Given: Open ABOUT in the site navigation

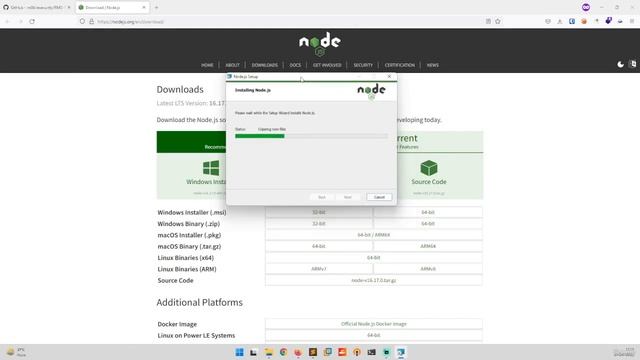Looking at the screenshot, I should point(232,65).
